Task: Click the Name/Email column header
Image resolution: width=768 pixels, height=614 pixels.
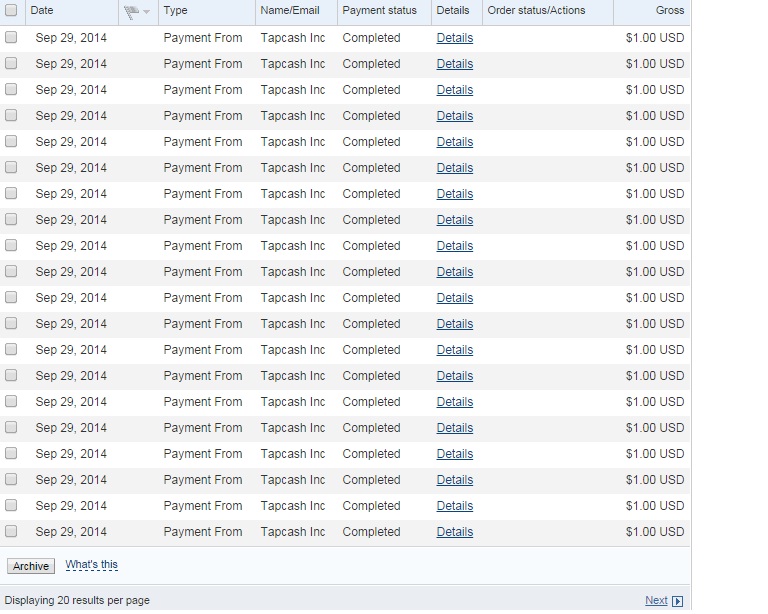Action: [290, 10]
